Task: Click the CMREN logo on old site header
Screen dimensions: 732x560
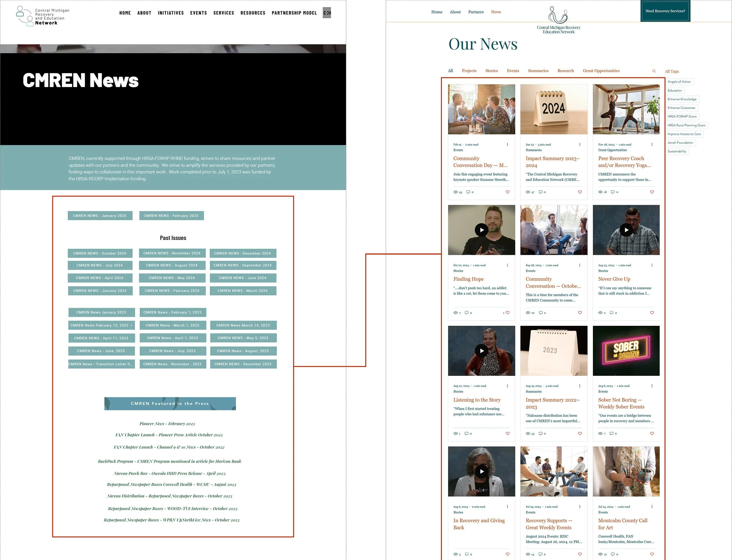Action: coord(43,16)
